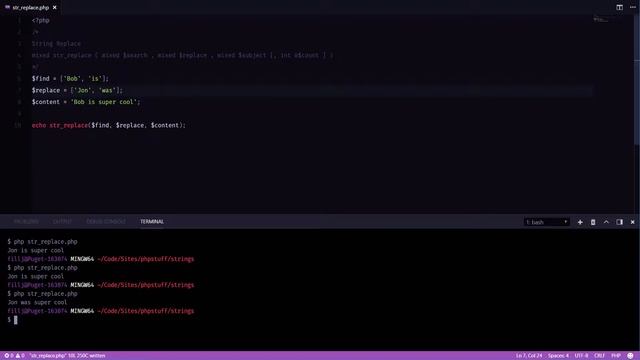This screenshot has height=360, width=640.
Task: Click the $content string line
Action: tap(86, 102)
